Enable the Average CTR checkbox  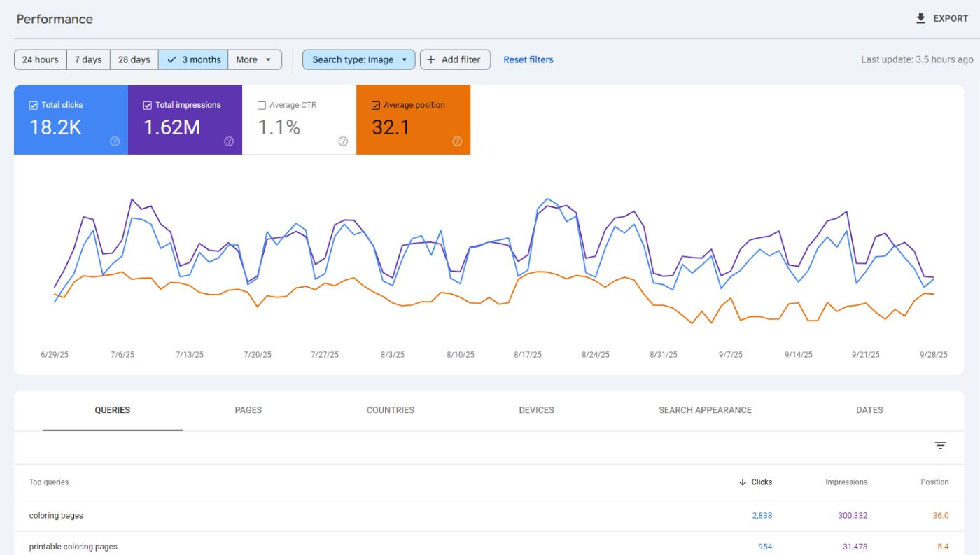click(262, 105)
